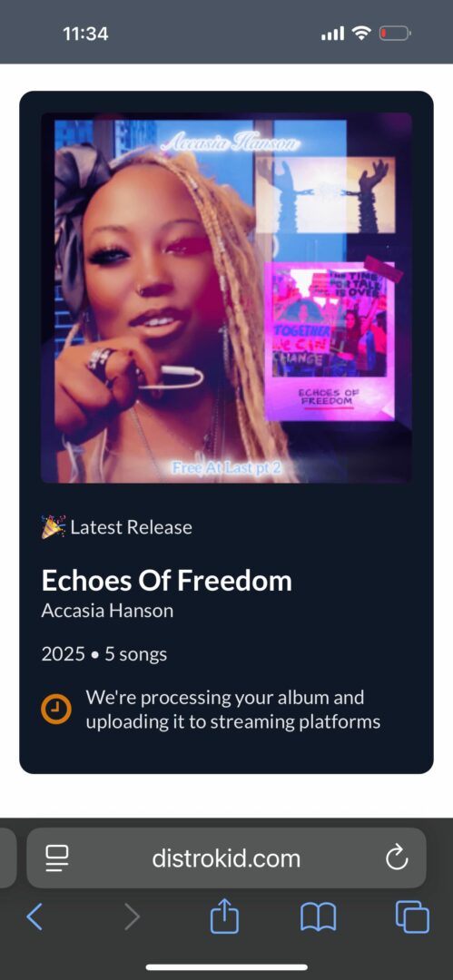Tap the 2025 • 5 songs text
The width and height of the screenshot is (453, 980).
click(103, 654)
